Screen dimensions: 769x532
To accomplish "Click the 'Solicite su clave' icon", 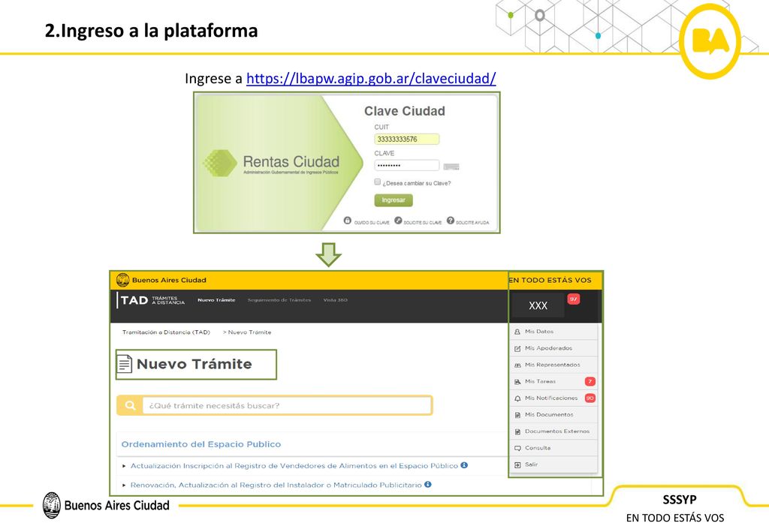I will click(398, 221).
